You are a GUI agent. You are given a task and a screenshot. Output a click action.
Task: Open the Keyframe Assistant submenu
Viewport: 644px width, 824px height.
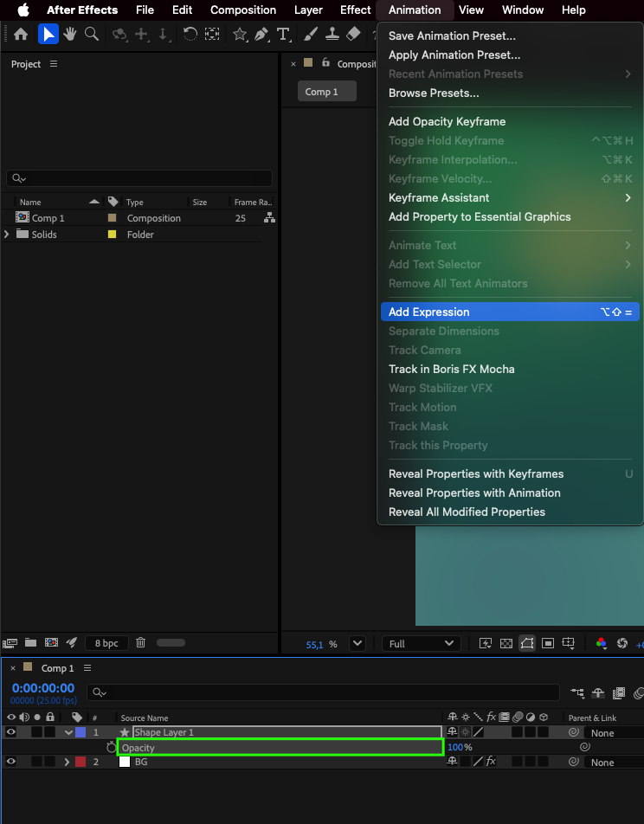point(510,197)
